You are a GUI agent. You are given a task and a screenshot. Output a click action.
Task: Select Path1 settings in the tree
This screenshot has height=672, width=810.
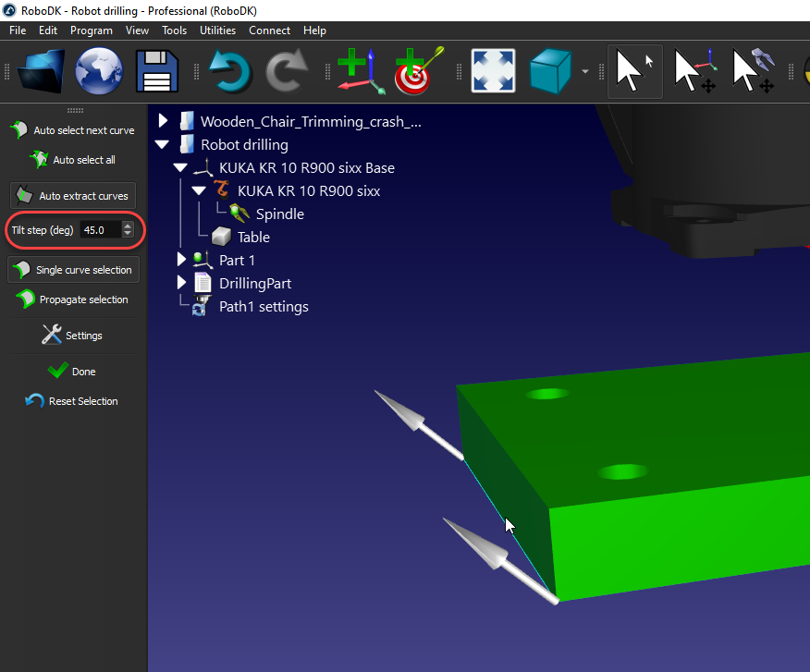[264, 306]
